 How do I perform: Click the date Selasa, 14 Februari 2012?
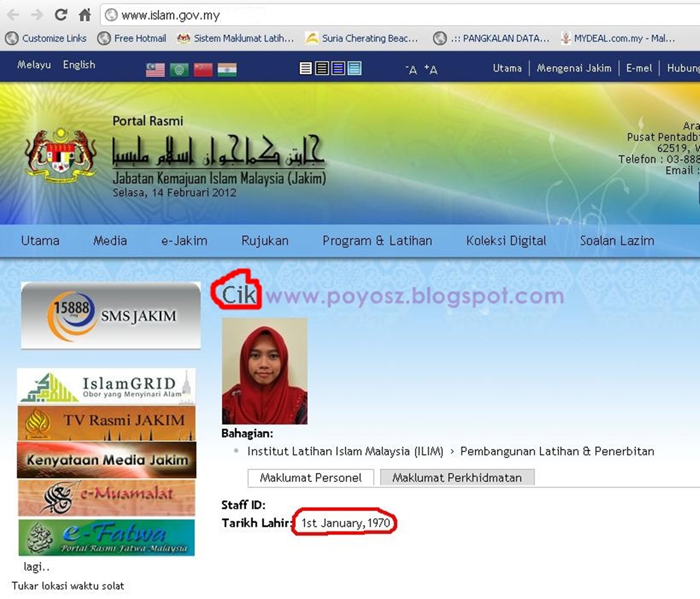(x=174, y=193)
